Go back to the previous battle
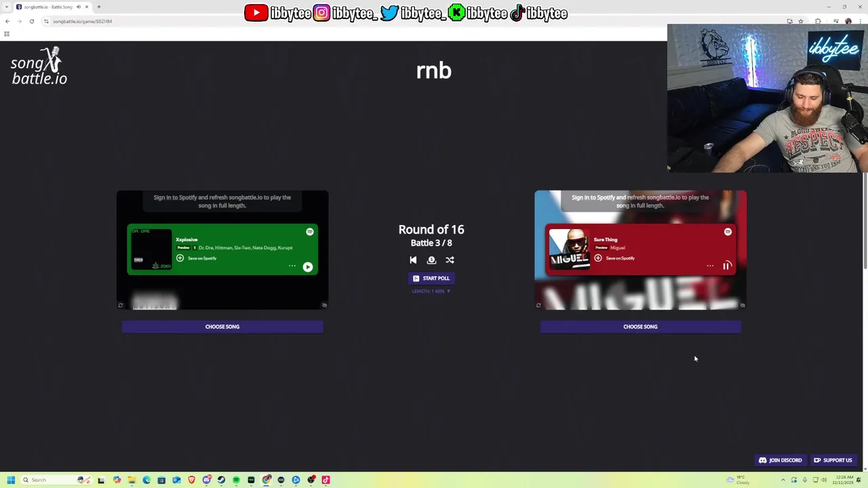This screenshot has width=868, height=488. pyautogui.click(x=413, y=260)
